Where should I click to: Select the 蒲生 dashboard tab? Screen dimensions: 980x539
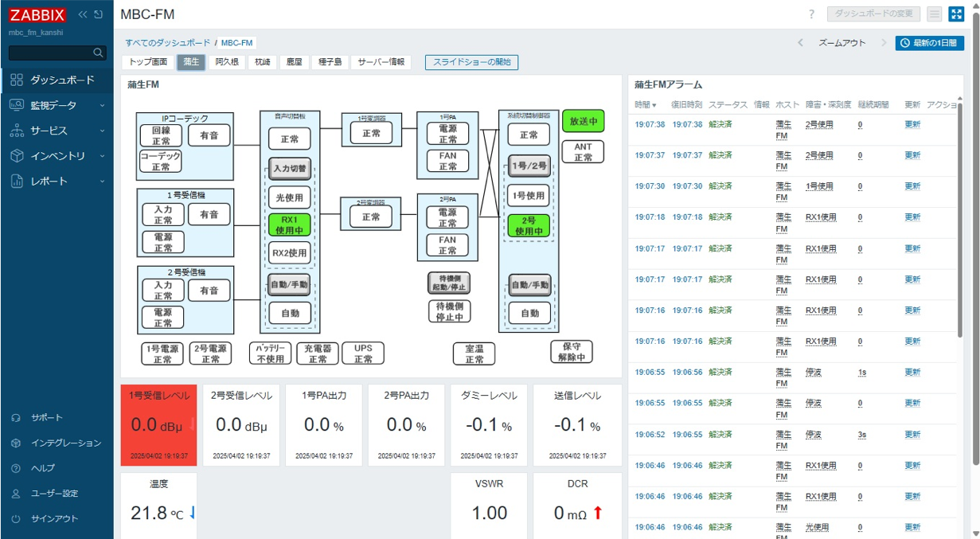coord(191,62)
